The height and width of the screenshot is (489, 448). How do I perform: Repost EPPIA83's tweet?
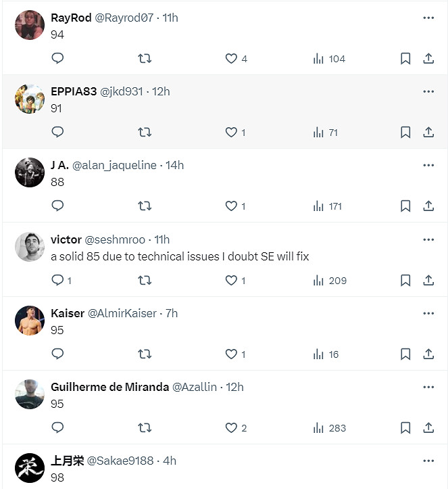click(x=145, y=133)
